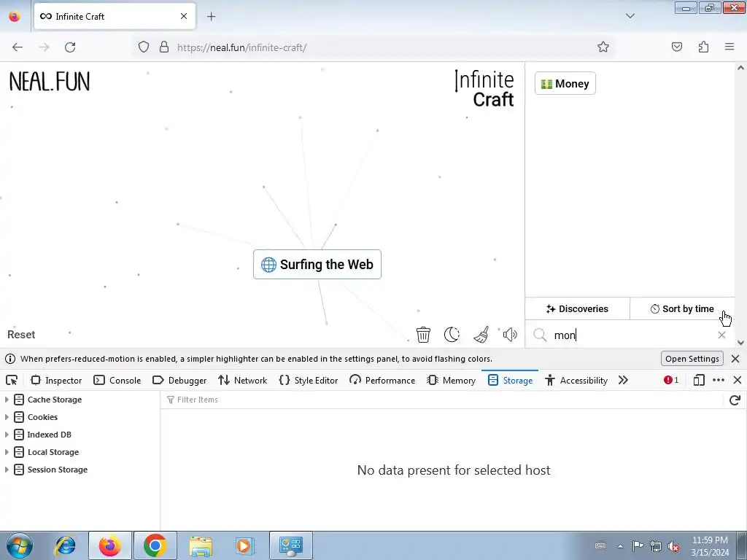Open Discoveries filter
747x560 pixels.
tap(578, 308)
